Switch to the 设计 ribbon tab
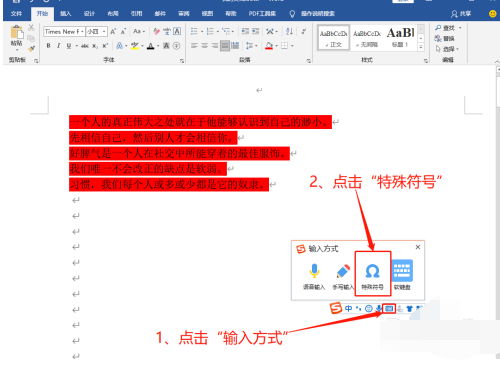 [89, 14]
